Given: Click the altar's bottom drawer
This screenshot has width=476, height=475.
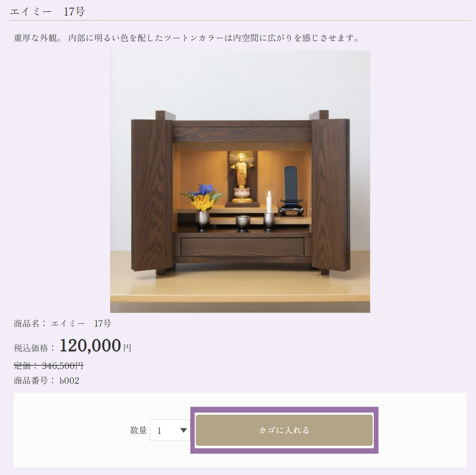Looking at the screenshot, I should click(242, 247).
